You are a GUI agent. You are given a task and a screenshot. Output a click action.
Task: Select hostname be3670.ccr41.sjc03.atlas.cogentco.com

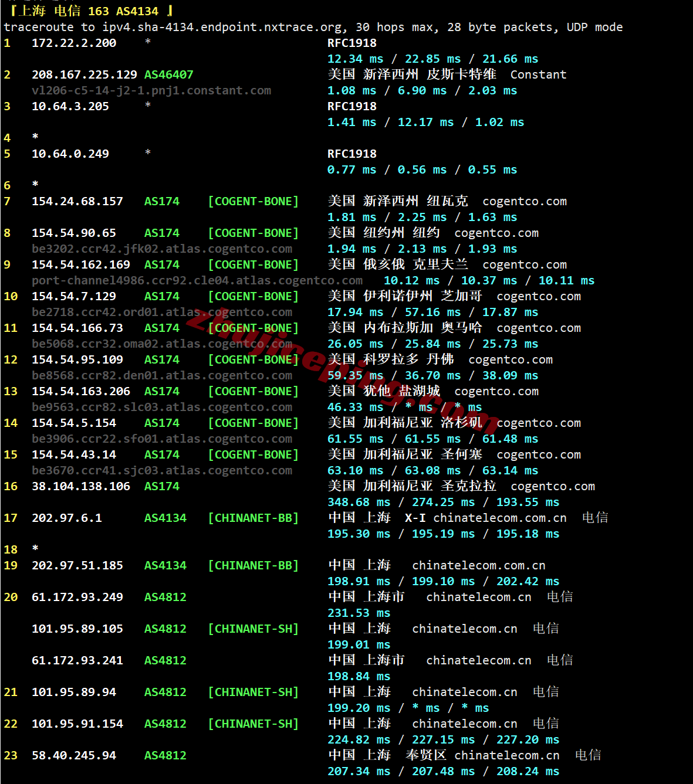[162, 470]
